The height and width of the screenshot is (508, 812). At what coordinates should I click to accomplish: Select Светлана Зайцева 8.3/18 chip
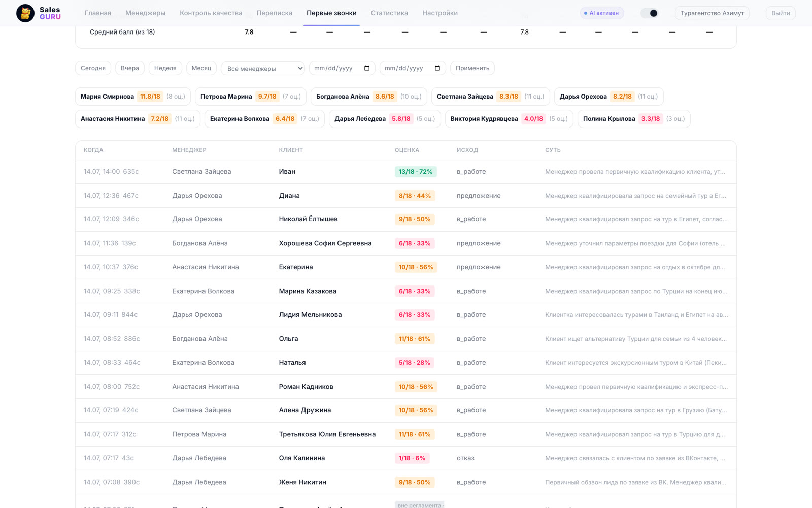coord(490,97)
